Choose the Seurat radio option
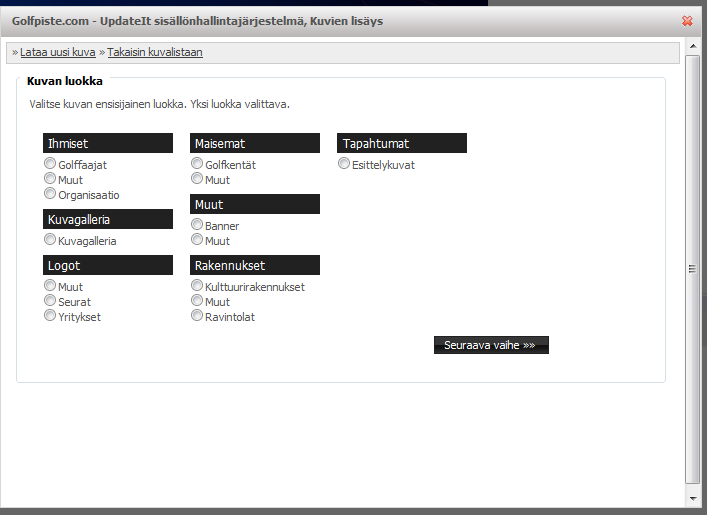Screen dimensions: 707x515 (50, 300)
